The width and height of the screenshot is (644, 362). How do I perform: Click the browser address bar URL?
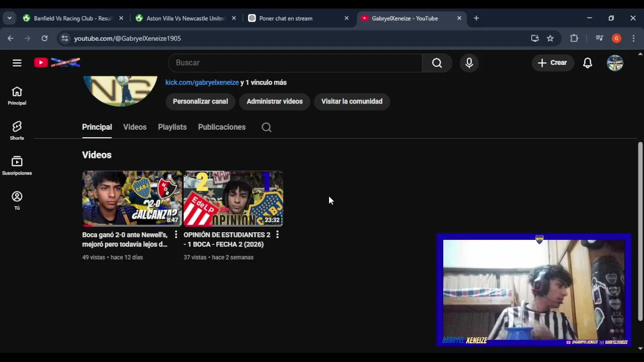127,38
